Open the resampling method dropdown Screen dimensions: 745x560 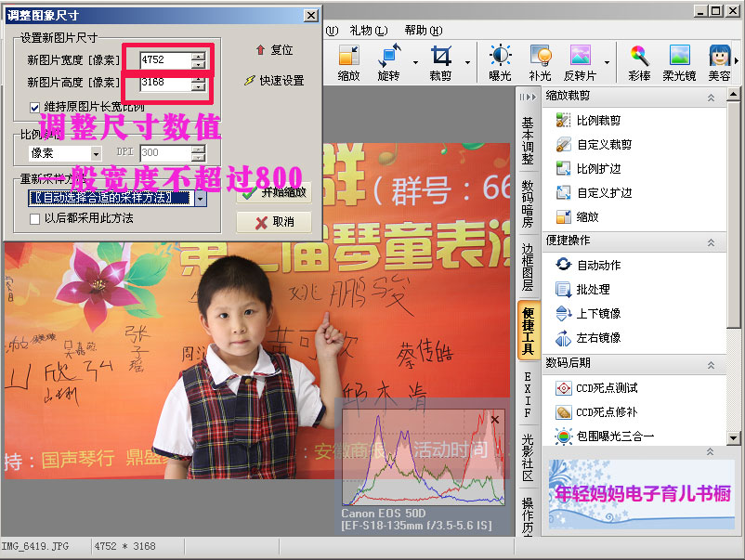pos(201,199)
